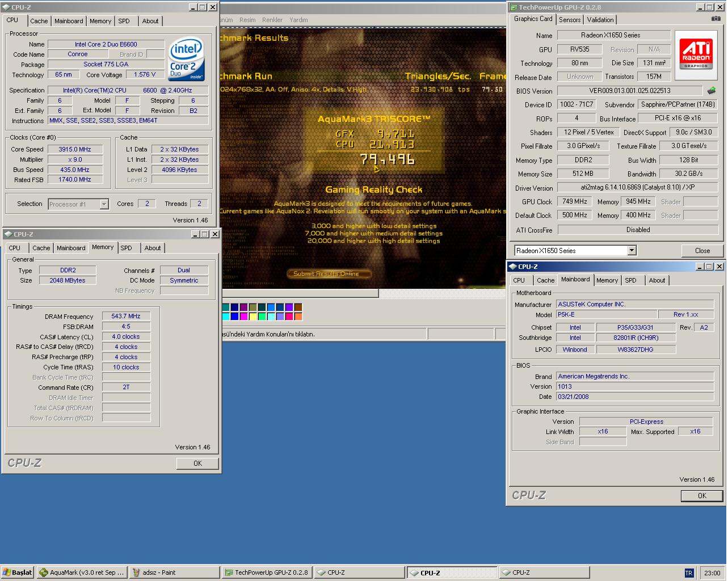
Task: Open the Yardım menu in Paint
Action: click(x=298, y=20)
